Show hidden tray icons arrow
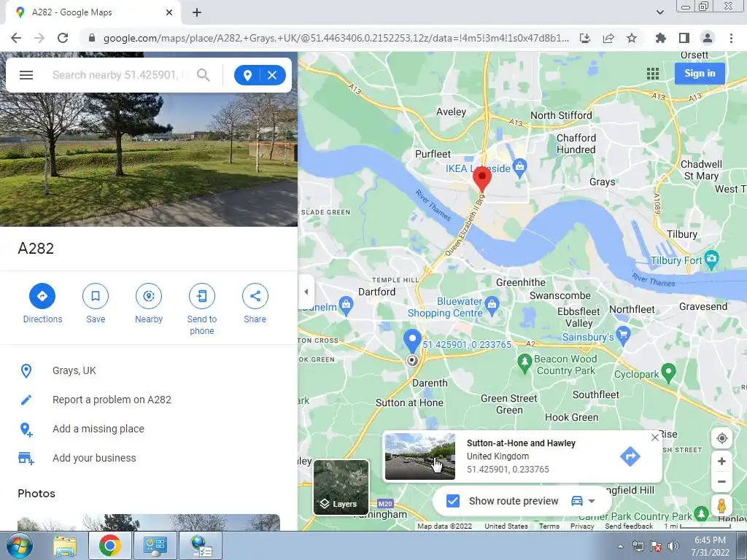The height and width of the screenshot is (560, 747). 620,547
